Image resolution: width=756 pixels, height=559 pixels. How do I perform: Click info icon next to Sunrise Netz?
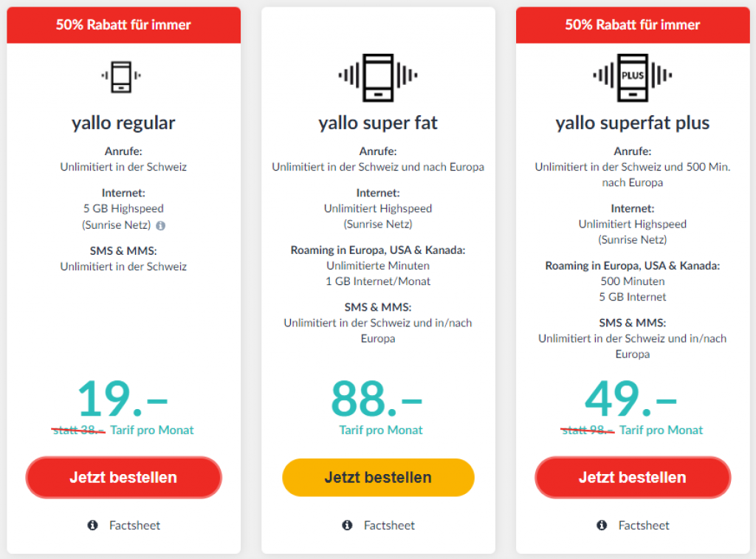point(161,225)
